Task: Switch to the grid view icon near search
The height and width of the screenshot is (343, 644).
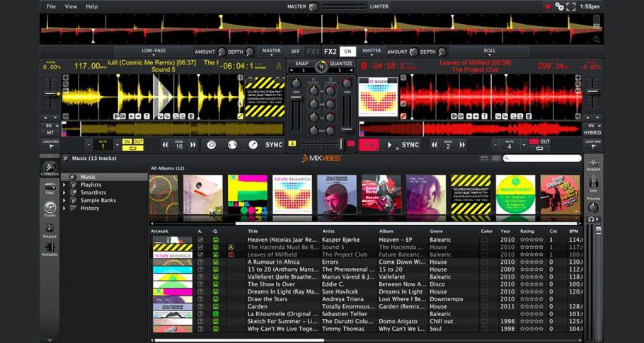Action: (485, 158)
